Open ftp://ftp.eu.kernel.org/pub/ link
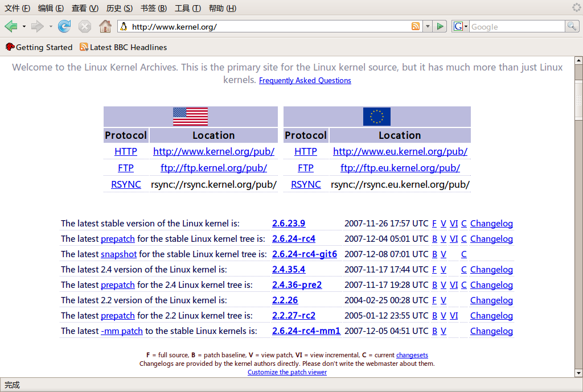Viewport: 583px width, 392px height. (x=400, y=168)
